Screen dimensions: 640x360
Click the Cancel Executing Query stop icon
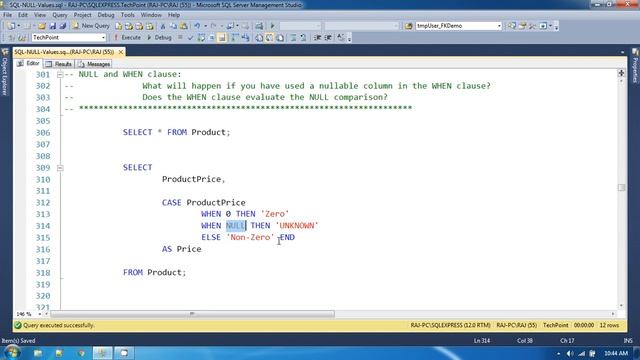180,38
